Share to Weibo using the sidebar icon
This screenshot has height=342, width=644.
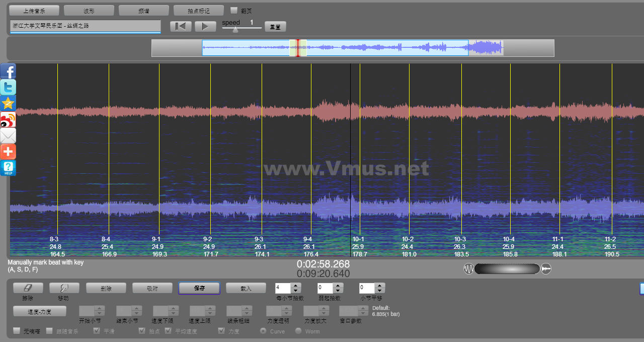click(8, 119)
